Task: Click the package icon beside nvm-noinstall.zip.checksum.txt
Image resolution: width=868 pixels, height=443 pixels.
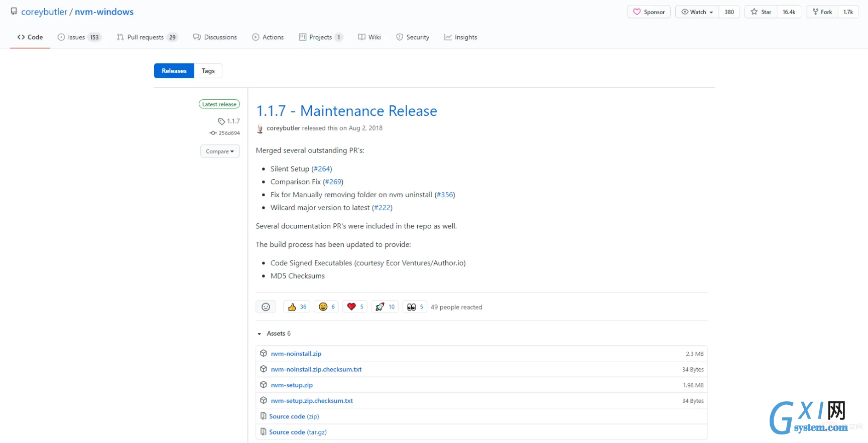Action: pos(264,369)
